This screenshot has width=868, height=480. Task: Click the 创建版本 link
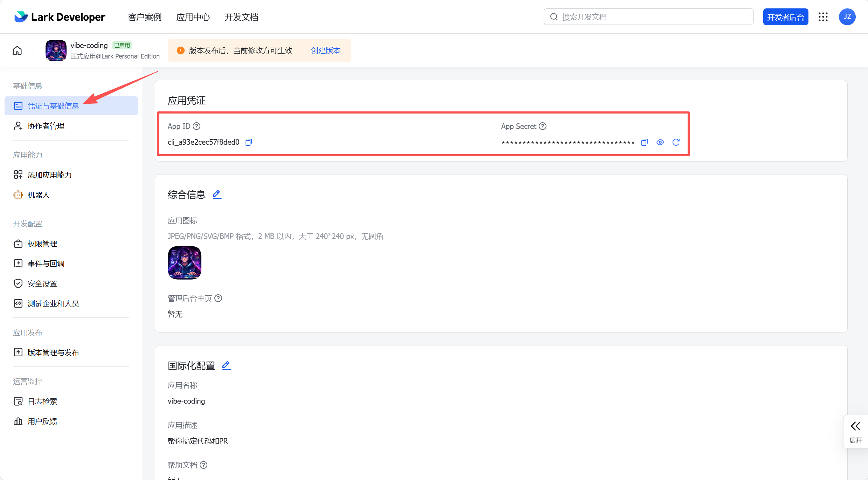(x=325, y=50)
